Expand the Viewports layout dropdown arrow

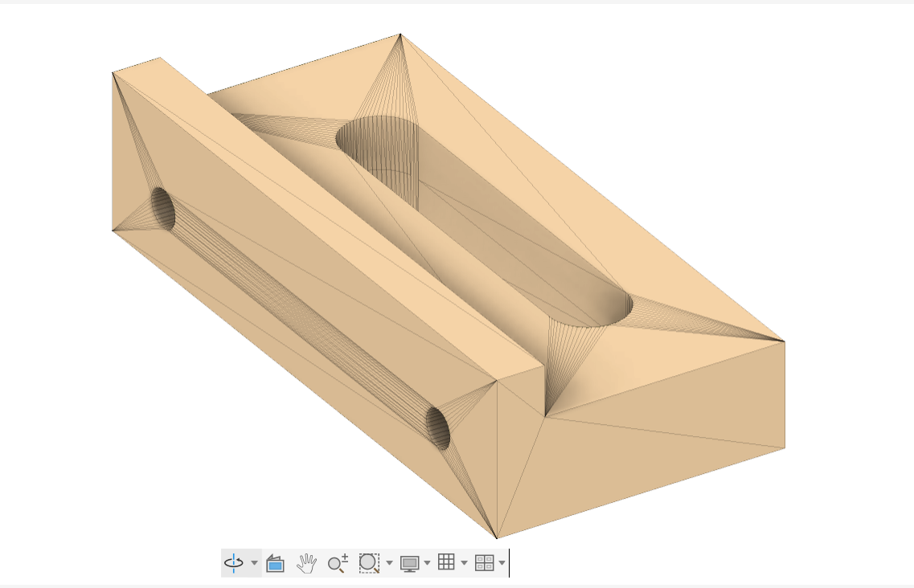point(502,563)
